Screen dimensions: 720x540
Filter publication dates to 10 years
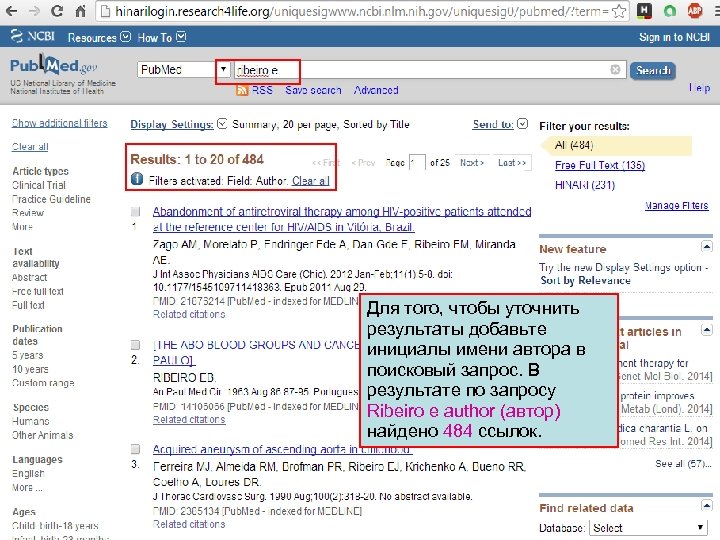click(x=30, y=369)
